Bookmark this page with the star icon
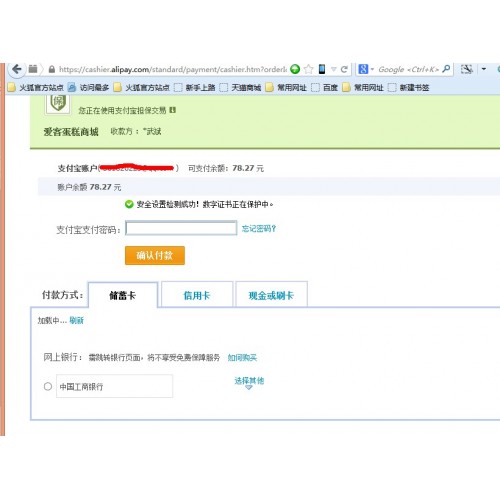This screenshot has width=500, height=500. (309, 69)
